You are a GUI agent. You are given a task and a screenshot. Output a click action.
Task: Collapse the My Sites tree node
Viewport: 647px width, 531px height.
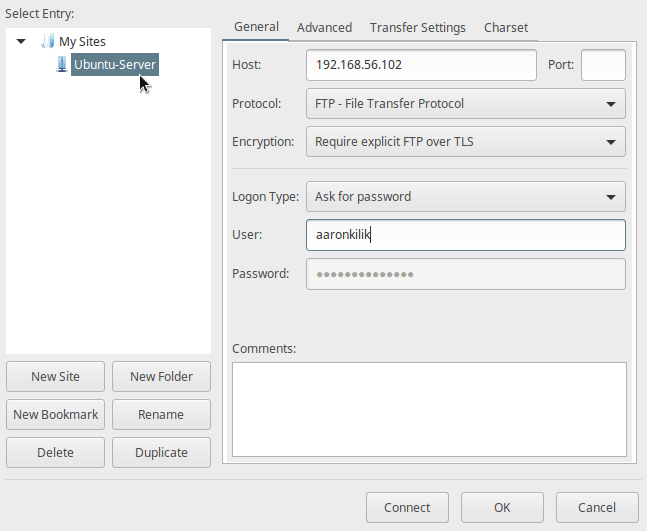point(21,41)
